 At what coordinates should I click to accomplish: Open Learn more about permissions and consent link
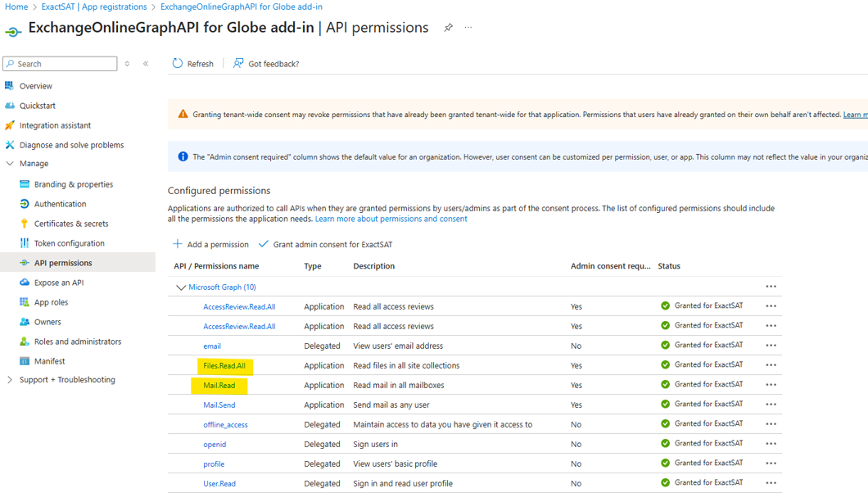tap(391, 219)
